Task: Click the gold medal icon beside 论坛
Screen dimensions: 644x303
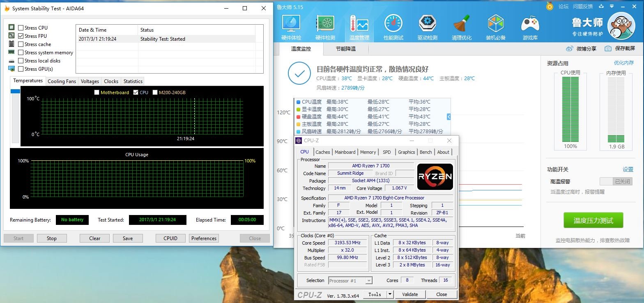Action: click(x=550, y=6)
